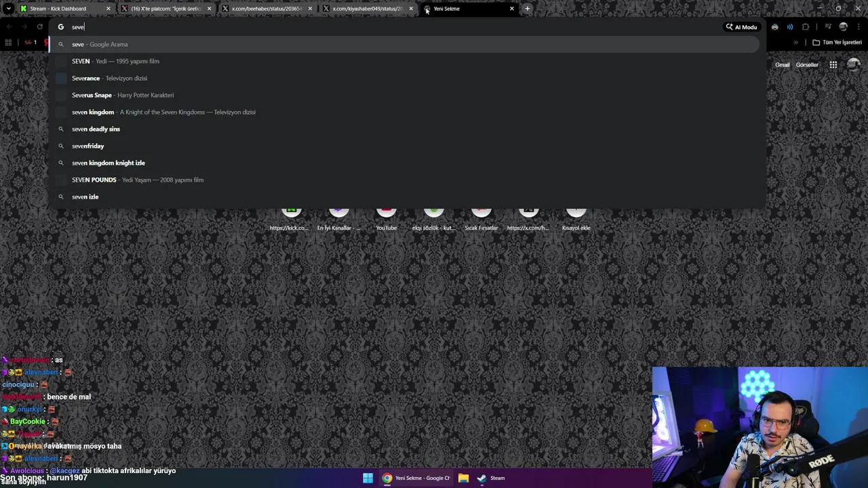Open the Chrome three-dot menu
868x488 pixels.
click(859, 27)
